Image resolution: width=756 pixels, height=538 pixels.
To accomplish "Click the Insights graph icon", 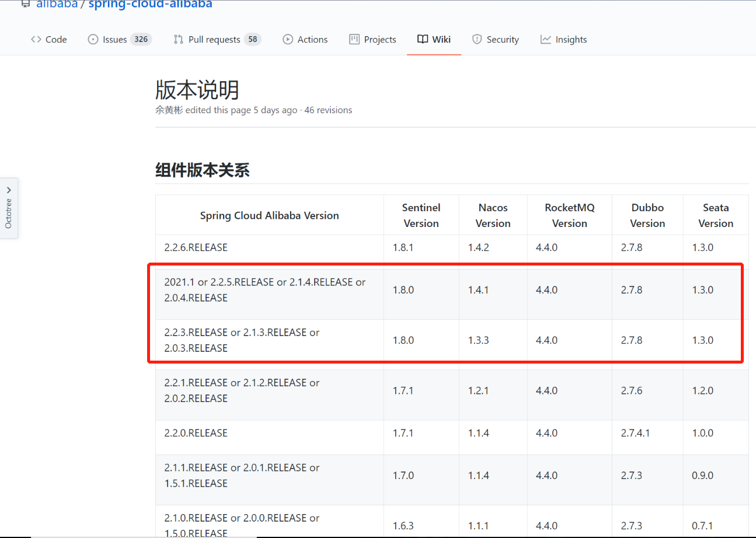I will click(x=546, y=40).
